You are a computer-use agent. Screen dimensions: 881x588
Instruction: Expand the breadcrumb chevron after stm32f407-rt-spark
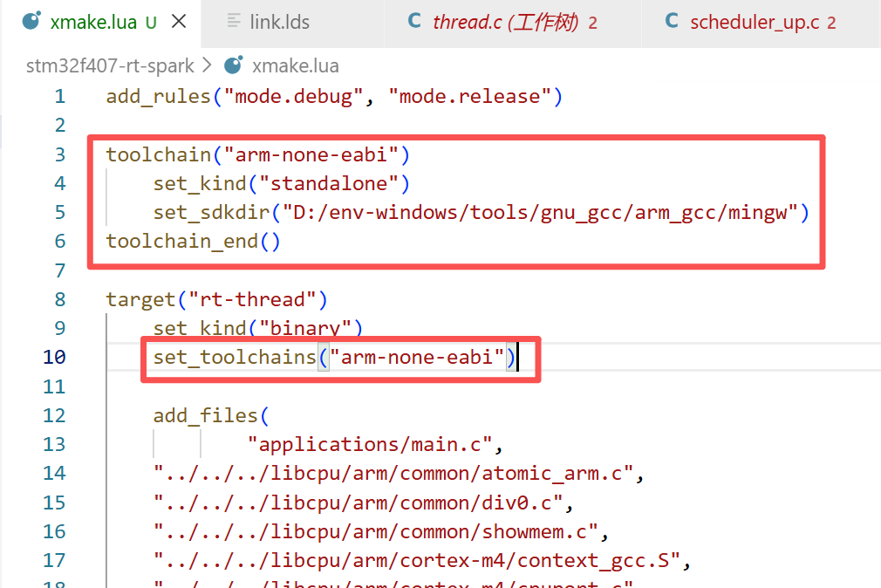pos(208,65)
